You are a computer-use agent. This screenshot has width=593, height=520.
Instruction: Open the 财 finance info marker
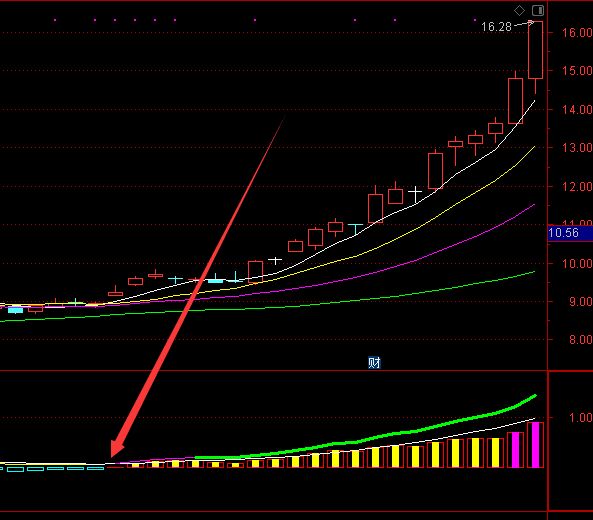(374, 363)
